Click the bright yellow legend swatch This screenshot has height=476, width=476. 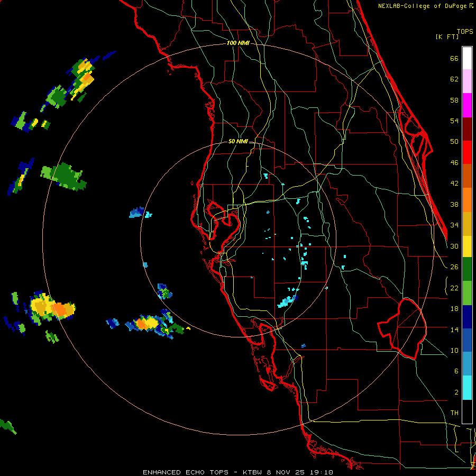tap(467, 246)
